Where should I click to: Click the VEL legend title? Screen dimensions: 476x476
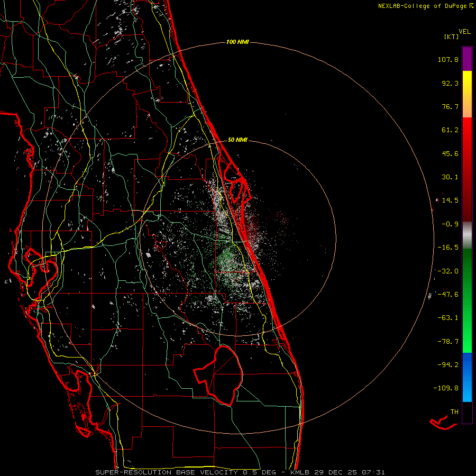point(464,32)
